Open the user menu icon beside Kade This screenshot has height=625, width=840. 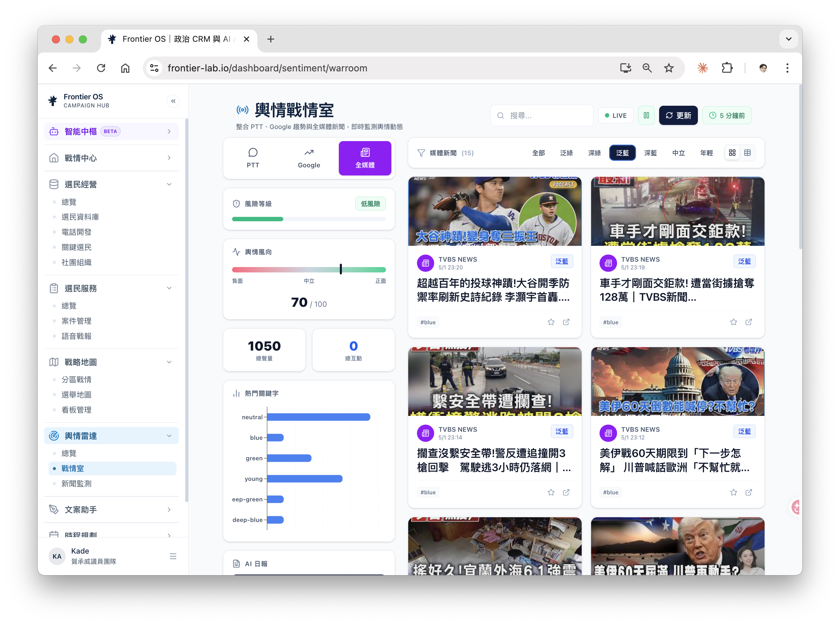coord(172,556)
